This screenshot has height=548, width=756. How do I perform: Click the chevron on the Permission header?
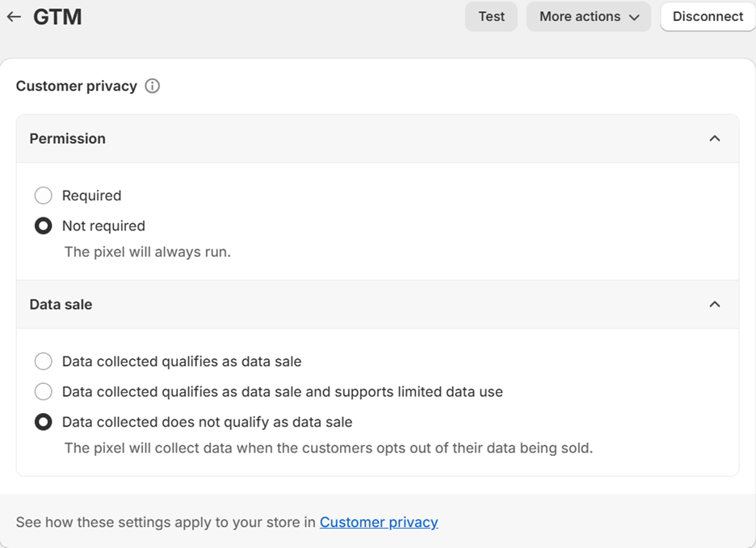coord(714,138)
